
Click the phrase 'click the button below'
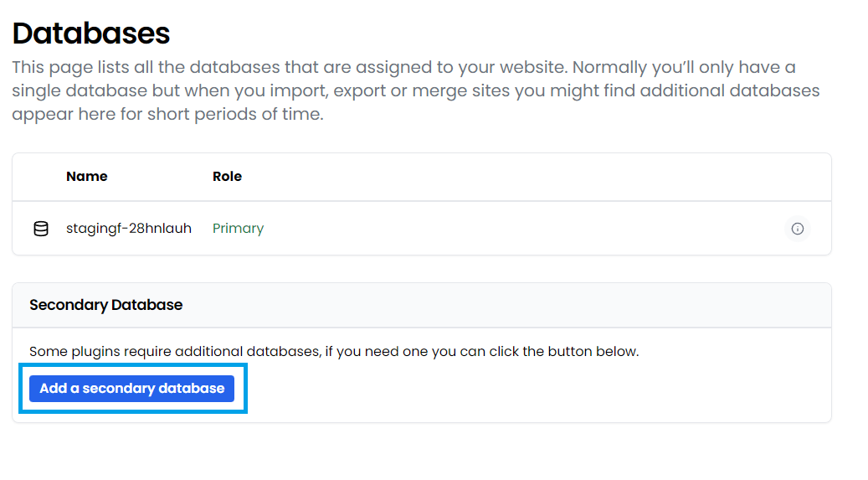point(562,351)
